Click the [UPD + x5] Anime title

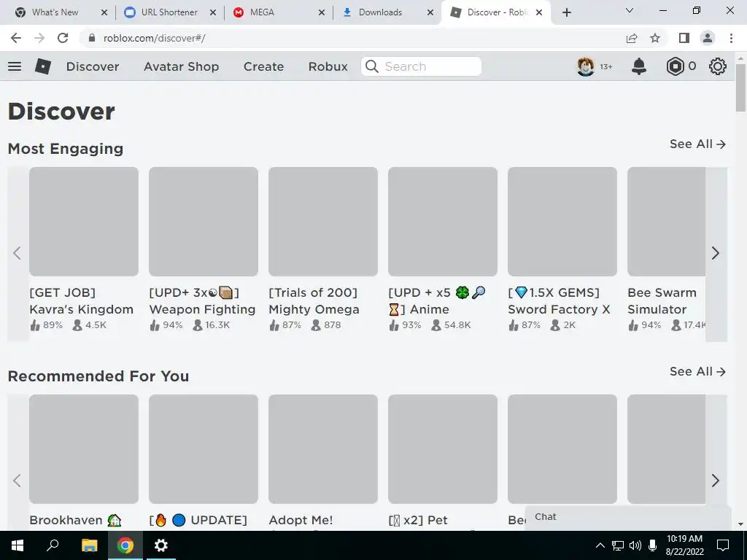tap(437, 301)
